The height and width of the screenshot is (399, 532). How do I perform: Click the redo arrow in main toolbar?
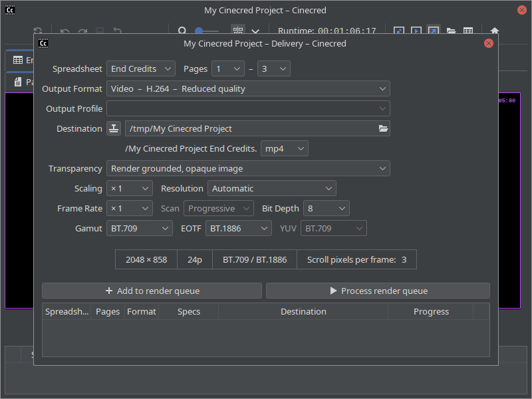pyautogui.click(x=82, y=31)
